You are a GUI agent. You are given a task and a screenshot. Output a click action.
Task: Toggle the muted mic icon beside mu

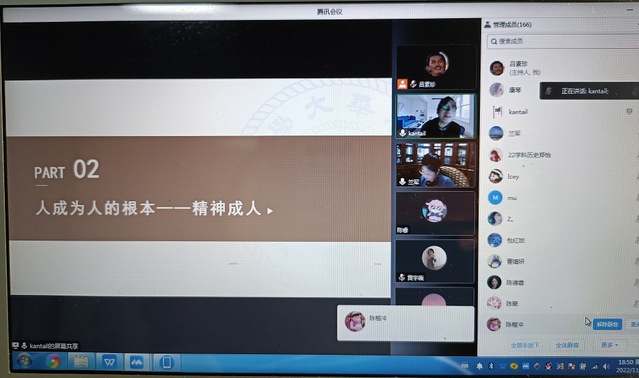pyautogui.click(x=637, y=198)
